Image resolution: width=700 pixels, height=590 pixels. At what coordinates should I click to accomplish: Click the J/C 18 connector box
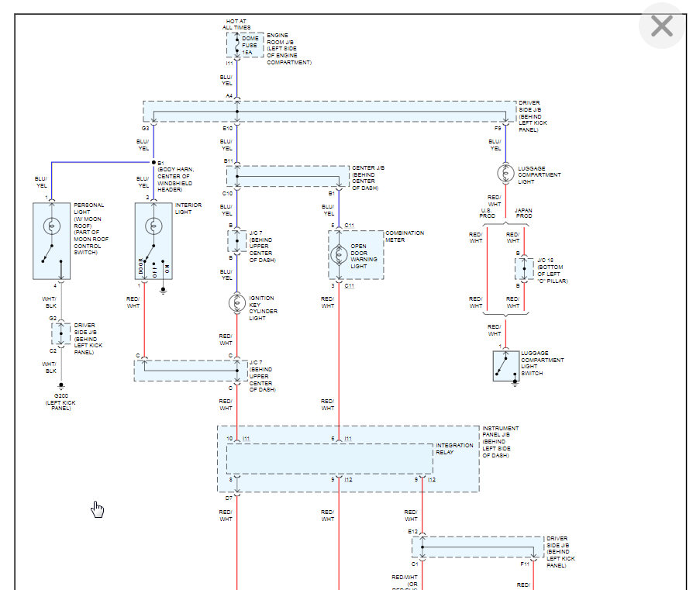click(524, 269)
